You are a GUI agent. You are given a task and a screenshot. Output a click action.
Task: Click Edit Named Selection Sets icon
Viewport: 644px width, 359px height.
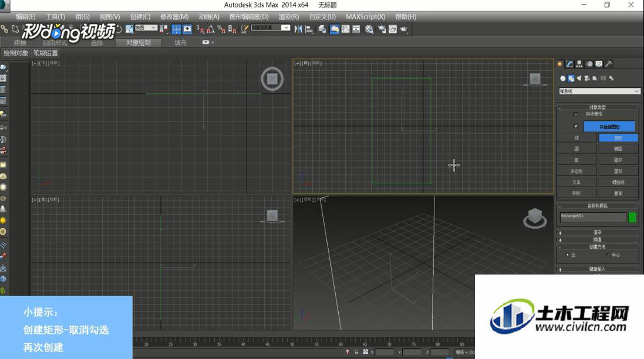(x=245, y=29)
